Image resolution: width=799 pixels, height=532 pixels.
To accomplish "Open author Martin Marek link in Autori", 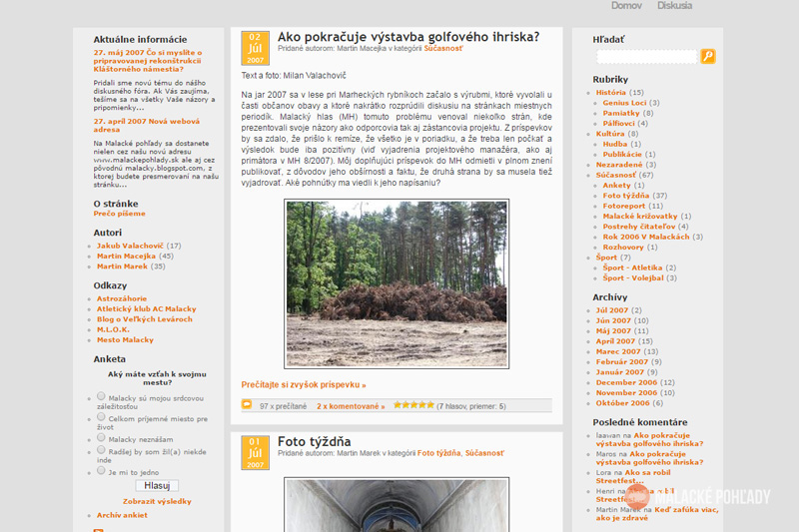I will [122, 266].
